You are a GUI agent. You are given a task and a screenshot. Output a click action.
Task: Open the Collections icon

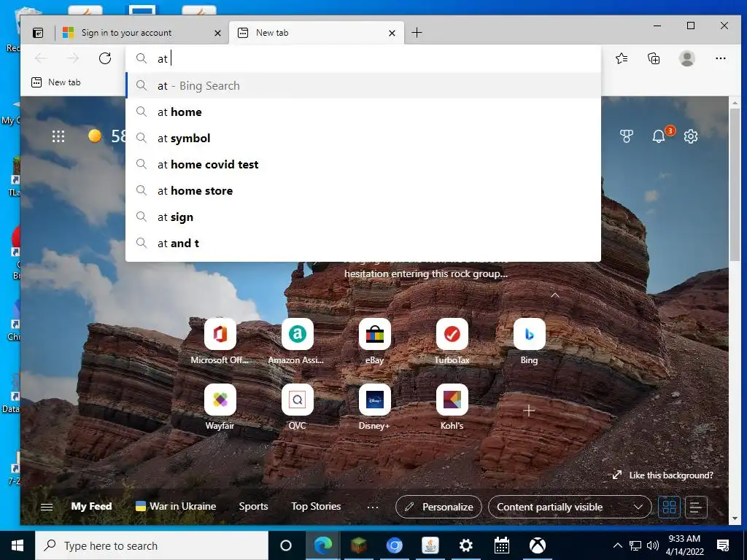click(x=654, y=58)
